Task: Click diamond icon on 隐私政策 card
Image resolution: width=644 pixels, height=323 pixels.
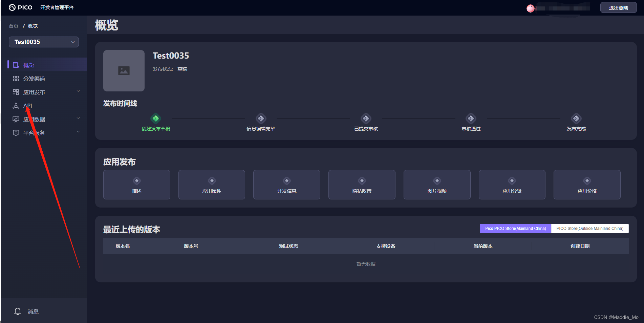Action: 362,181
